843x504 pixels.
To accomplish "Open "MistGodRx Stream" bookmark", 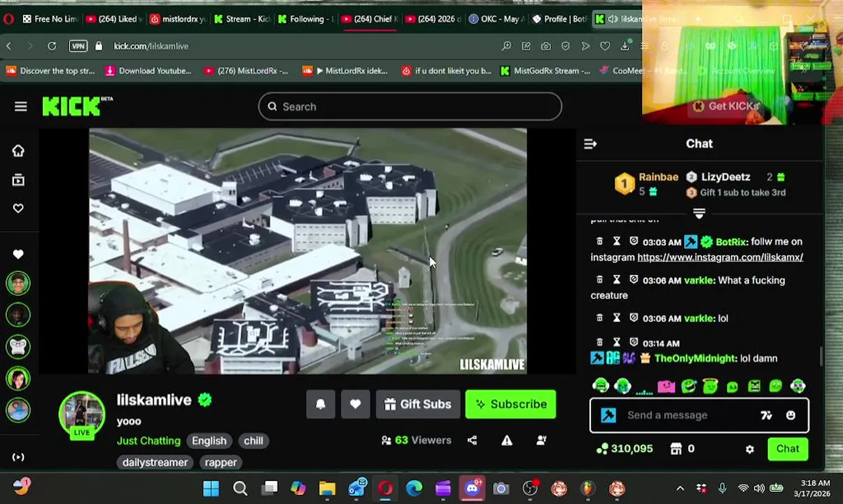I will 545,71.
